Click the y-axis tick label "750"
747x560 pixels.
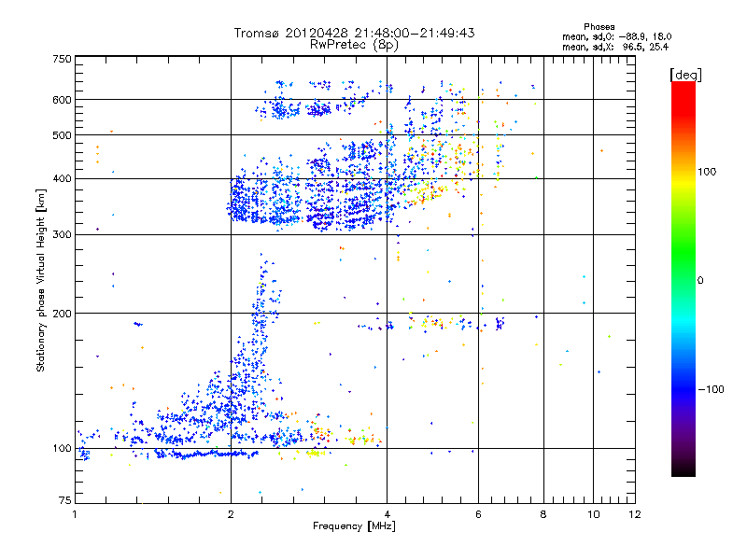[x=62, y=59]
